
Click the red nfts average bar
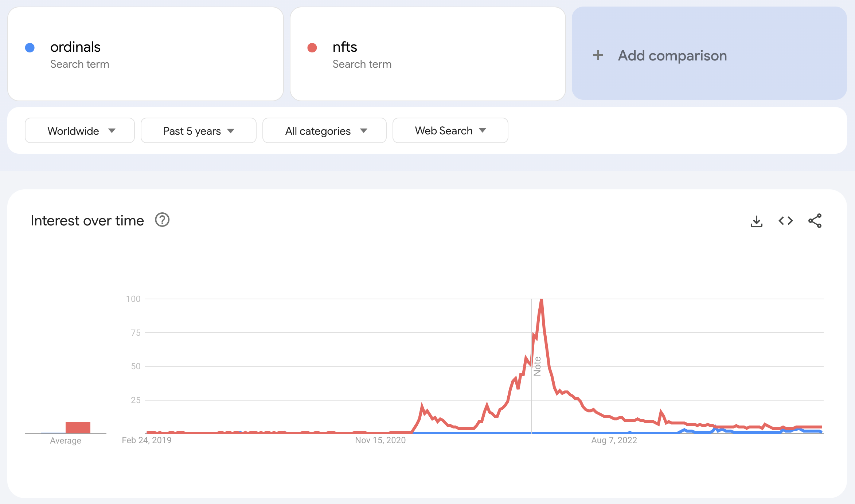click(78, 428)
